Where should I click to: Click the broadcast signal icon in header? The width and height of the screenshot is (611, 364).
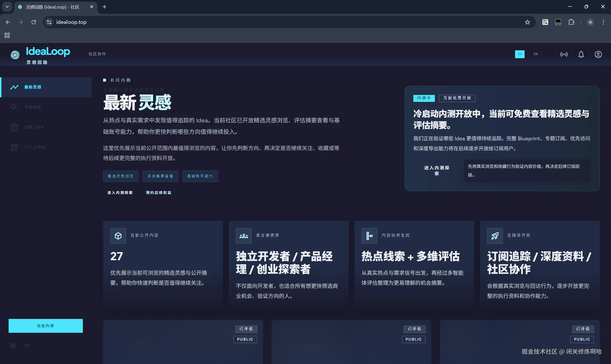coord(564,54)
